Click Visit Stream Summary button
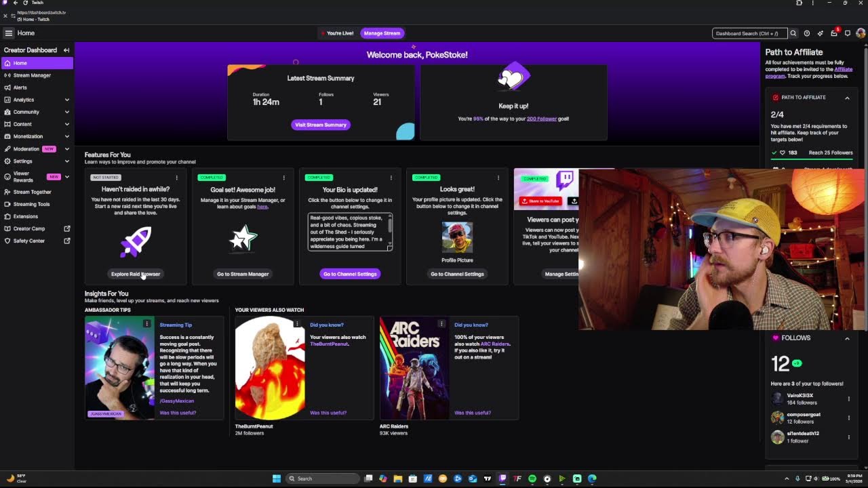The image size is (868, 488). coord(321,125)
